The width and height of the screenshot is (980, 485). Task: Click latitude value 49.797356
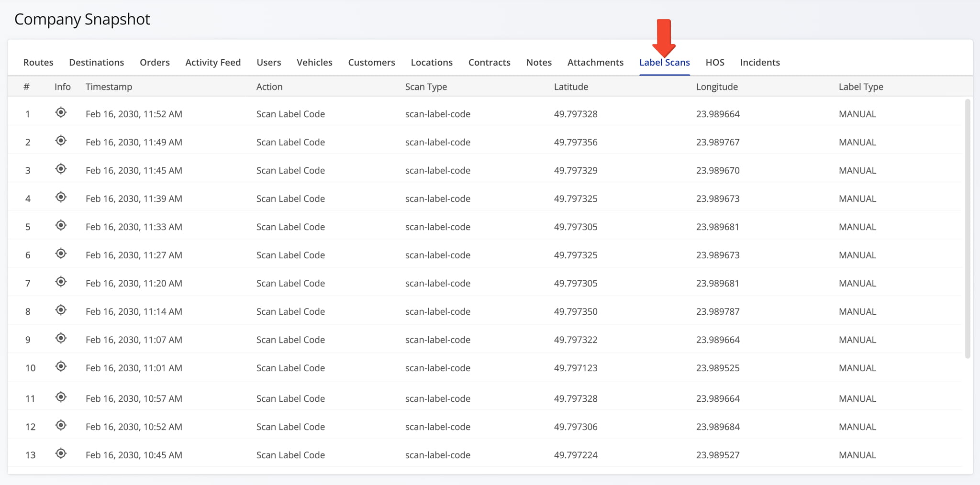576,142
